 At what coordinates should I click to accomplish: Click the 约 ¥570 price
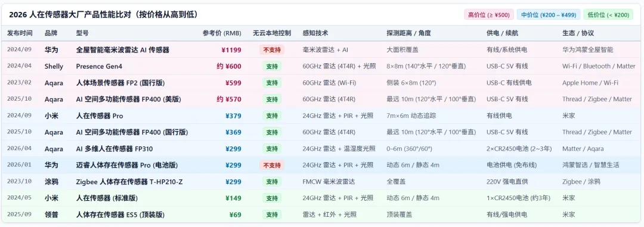click(x=229, y=99)
